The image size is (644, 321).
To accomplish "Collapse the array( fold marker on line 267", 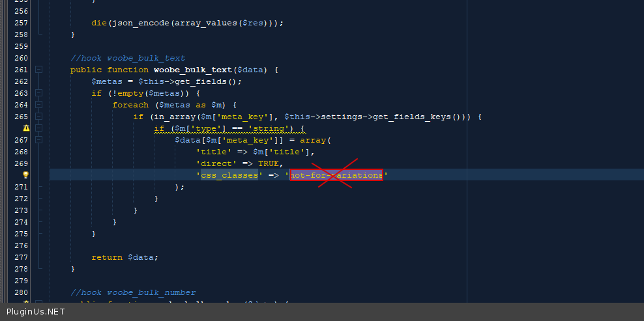I will (39, 140).
